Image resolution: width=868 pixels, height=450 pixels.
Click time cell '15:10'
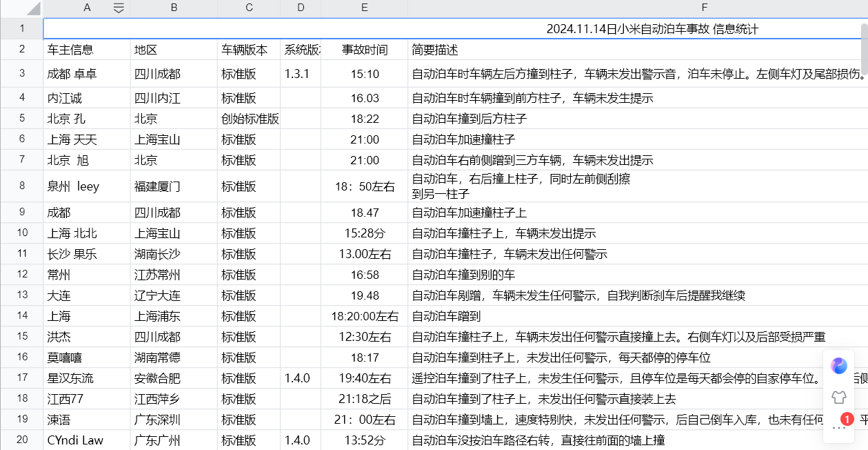click(x=365, y=74)
